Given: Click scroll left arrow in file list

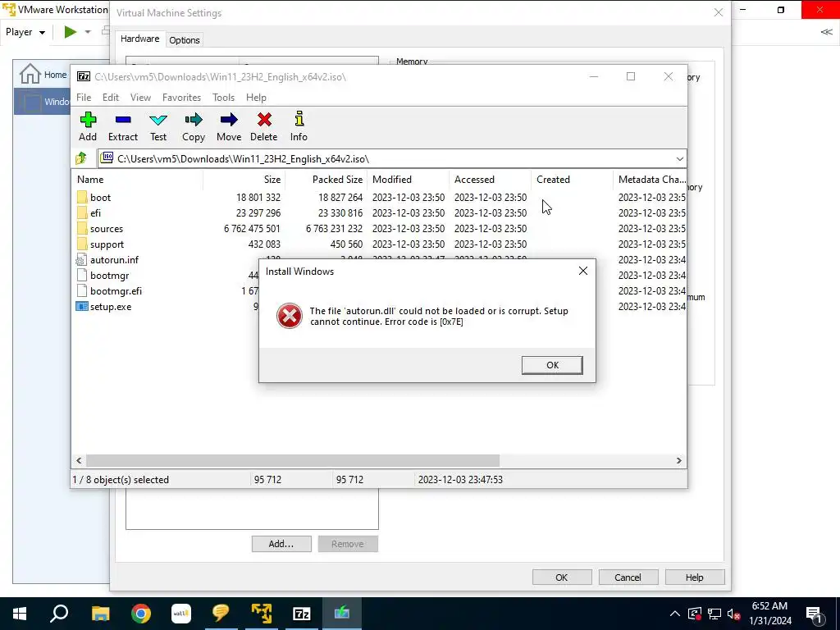Looking at the screenshot, I should 80,461.
